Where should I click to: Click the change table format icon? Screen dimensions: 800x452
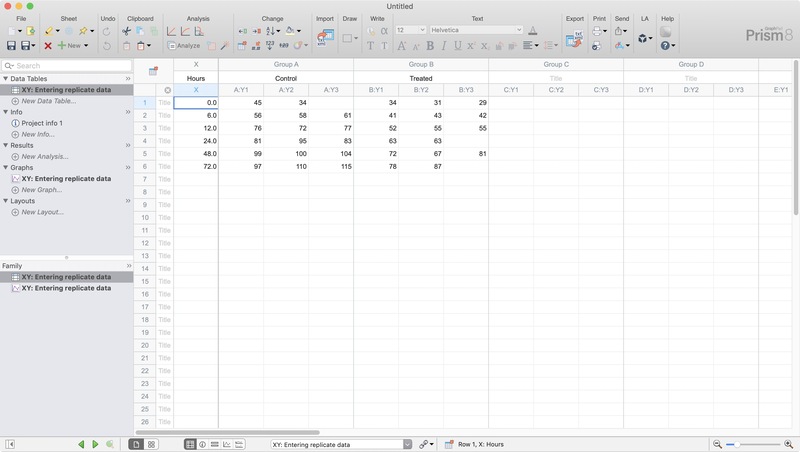pos(242,46)
